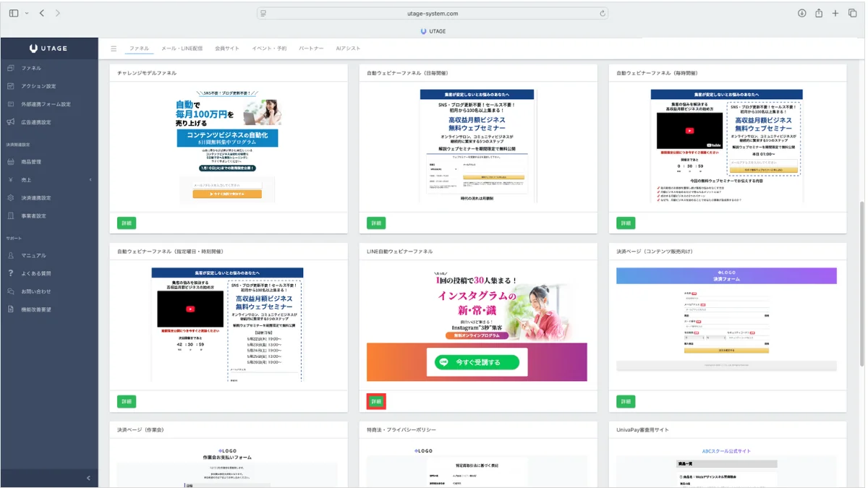The image size is (868, 488).
Task: Switch to the メール・LINE配信 tab
Action: pyautogui.click(x=182, y=48)
